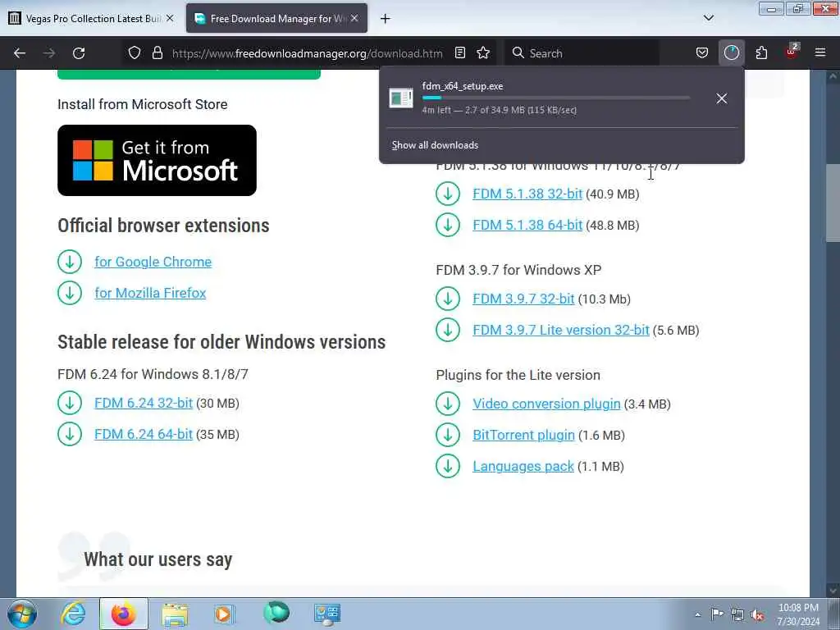840x630 pixels.
Task: Click Get it from Microsoft badge
Action: (157, 160)
